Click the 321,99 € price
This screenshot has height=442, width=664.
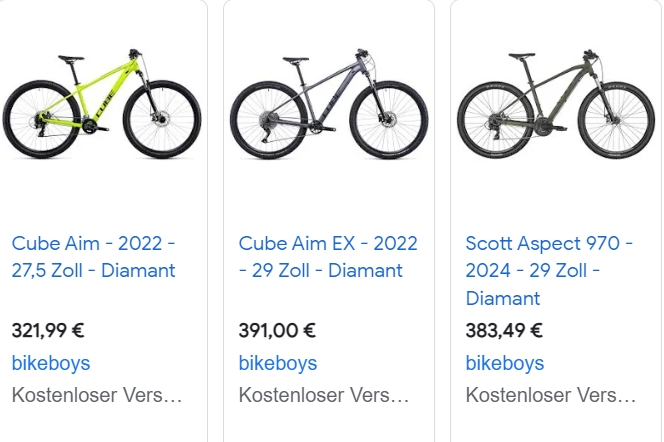(48, 331)
